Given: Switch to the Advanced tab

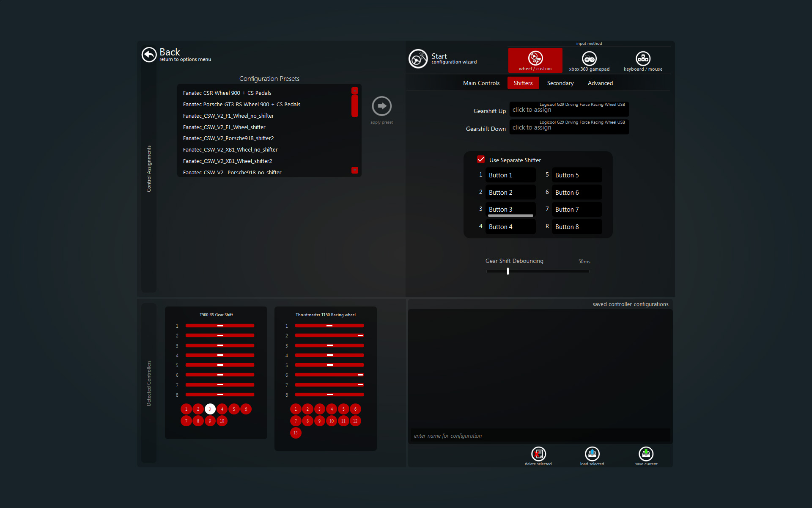Looking at the screenshot, I should (600, 83).
